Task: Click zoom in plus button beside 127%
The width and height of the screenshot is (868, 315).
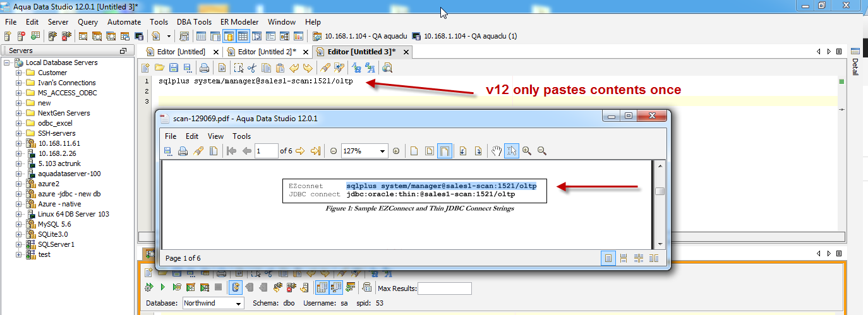Action: [x=396, y=151]
